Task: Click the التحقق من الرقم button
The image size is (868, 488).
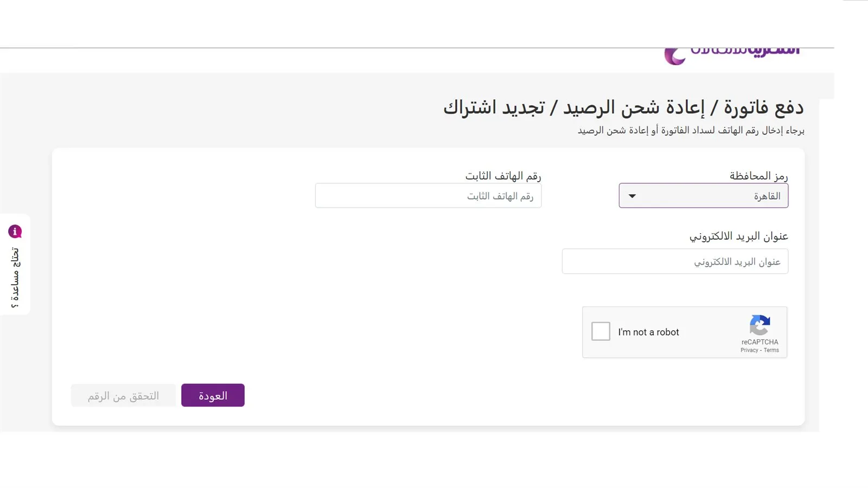Action: [x=123, y=396]
